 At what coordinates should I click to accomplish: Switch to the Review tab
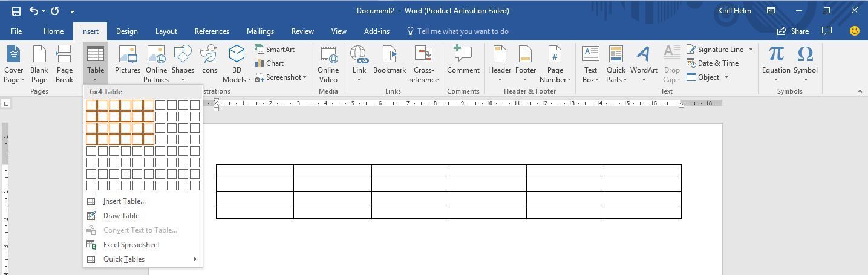click(302, 31)
